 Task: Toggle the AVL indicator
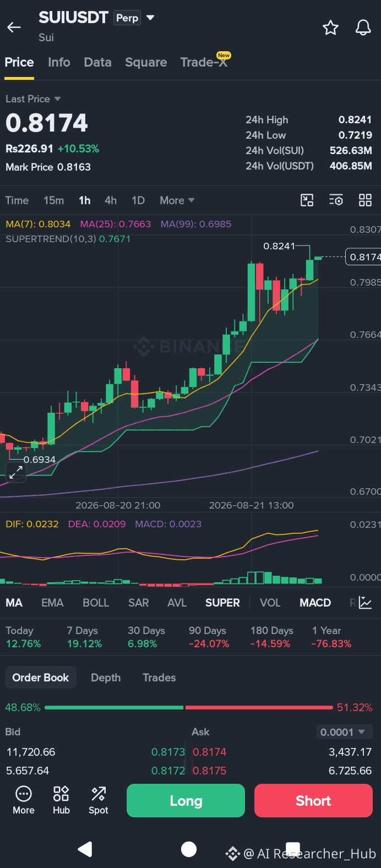pyautogui.click(x=177, y=603)
